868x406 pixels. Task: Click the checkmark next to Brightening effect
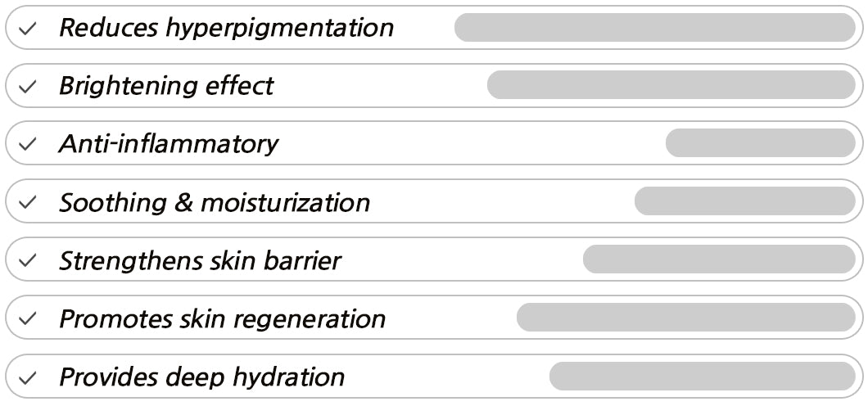[x=28, y=87]
